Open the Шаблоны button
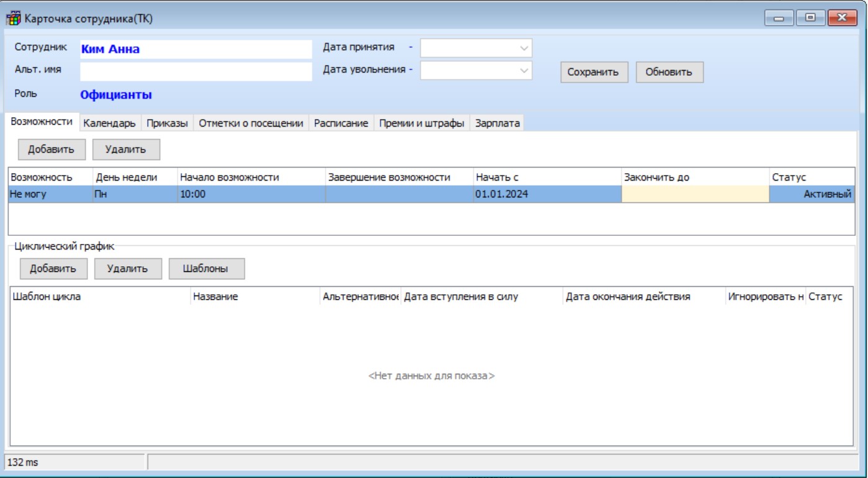Image resolution: width=868 pixels, height=478 pixels. coord(206,269)
